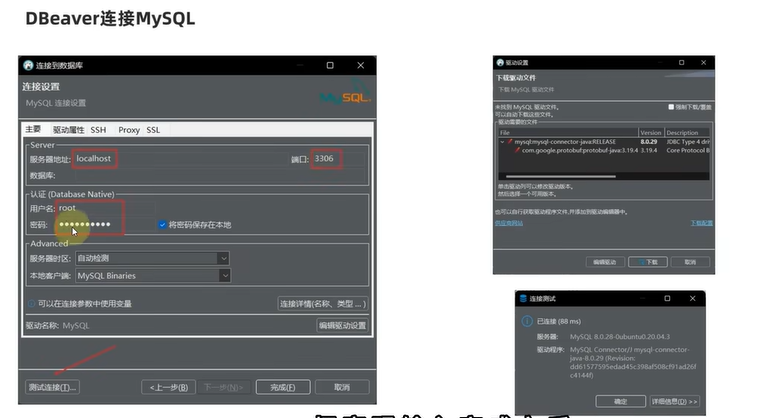
Task: Click the DBeaver icon in 驱动设置 title bar
Action: (x=500, y=63)
